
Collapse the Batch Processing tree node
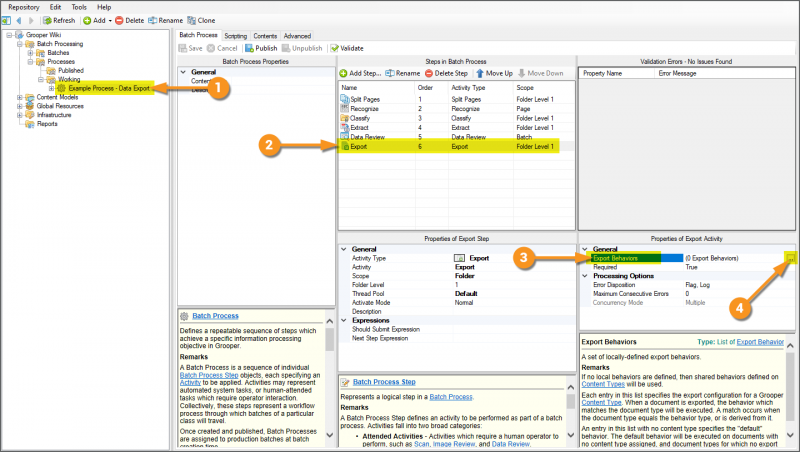point(19,44)
